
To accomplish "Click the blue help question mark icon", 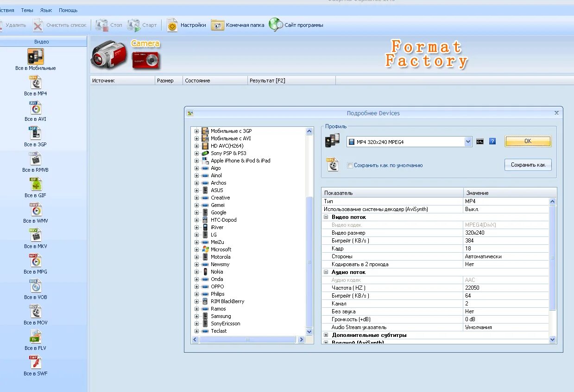I will (492, 141).
